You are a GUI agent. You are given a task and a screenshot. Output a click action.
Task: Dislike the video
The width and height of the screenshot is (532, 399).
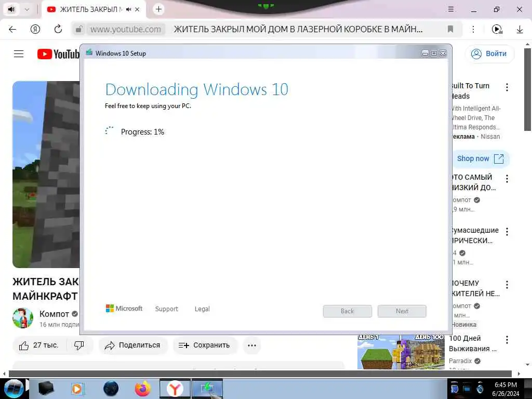pyautogui.click(x=79, y=345)
